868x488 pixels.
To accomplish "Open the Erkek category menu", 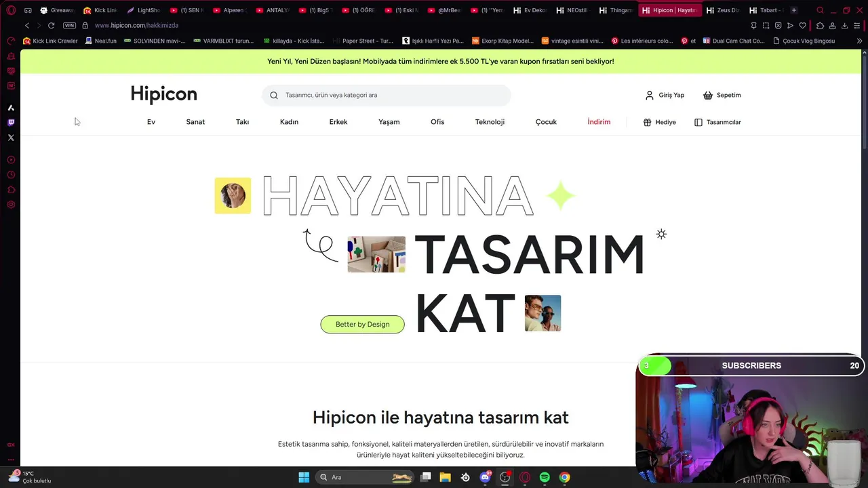I will pyautogui.click(x=338, y=122).
